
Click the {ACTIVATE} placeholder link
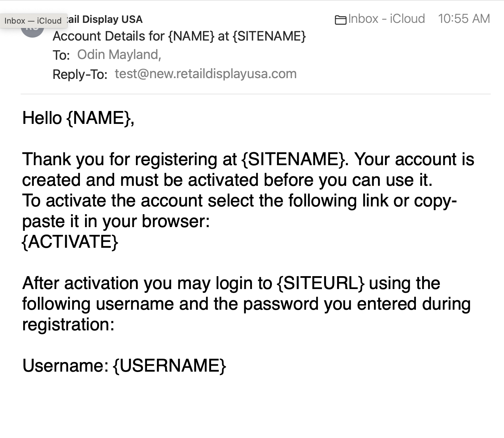click(70, 242)
